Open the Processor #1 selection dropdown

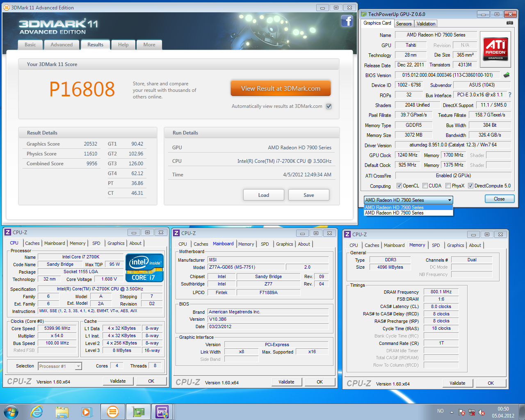(60, 366)
